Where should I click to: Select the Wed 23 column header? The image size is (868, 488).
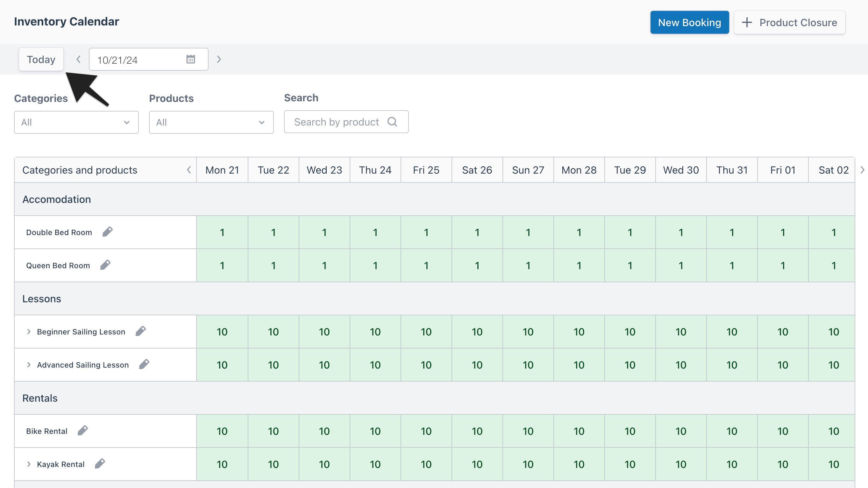(x=324, y=170)
